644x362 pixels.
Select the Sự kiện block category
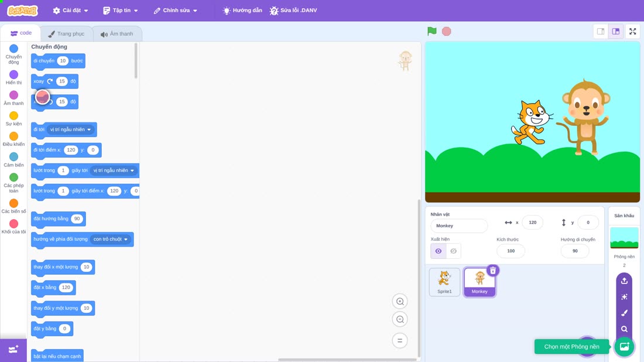tap(13, 119)
